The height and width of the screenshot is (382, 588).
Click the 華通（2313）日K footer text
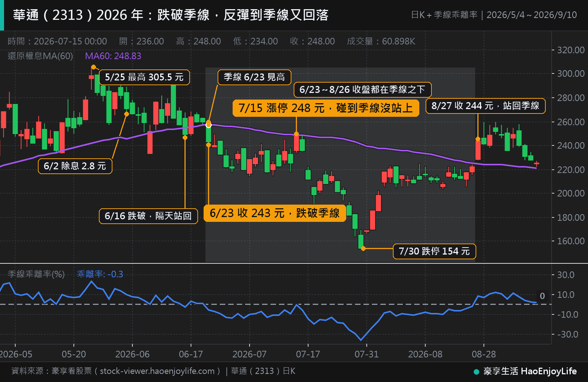coord(263,371)
